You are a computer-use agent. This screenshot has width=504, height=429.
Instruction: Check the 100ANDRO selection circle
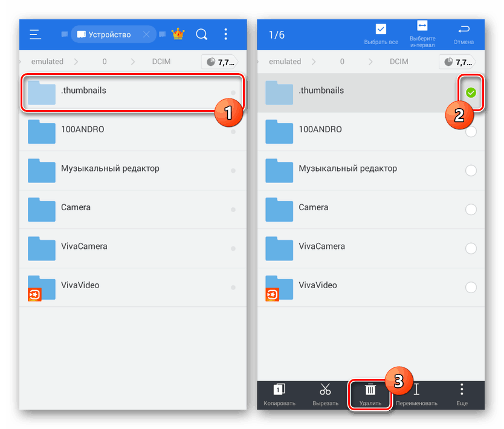471,132
